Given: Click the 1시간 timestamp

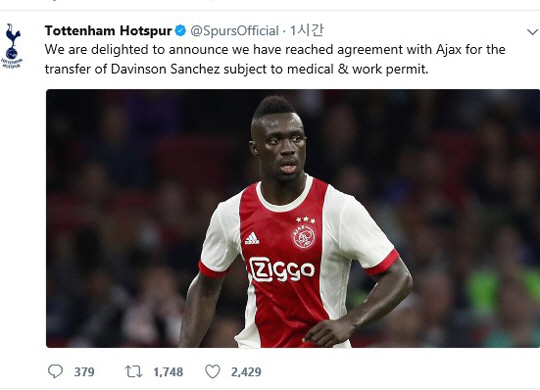Looking at the screenshot, I should click(x=306, y=30).
